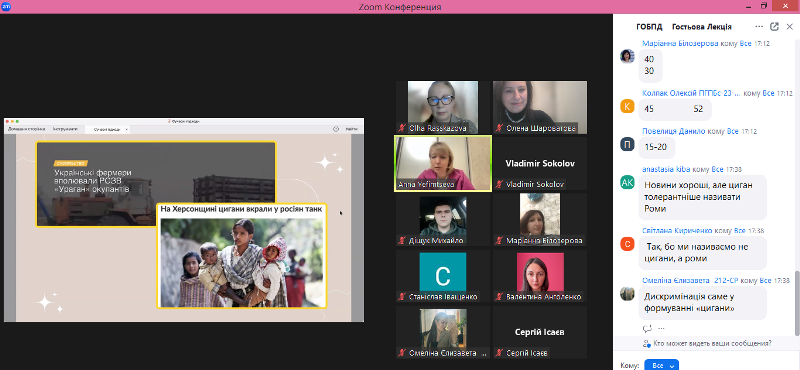Select Маріанна Білозерова's video tile
Screen dimensions: 800x370
pos(540,219)
